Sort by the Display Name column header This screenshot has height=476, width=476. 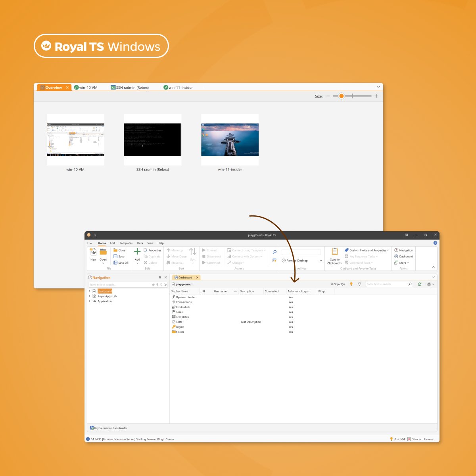click(184, 291)
